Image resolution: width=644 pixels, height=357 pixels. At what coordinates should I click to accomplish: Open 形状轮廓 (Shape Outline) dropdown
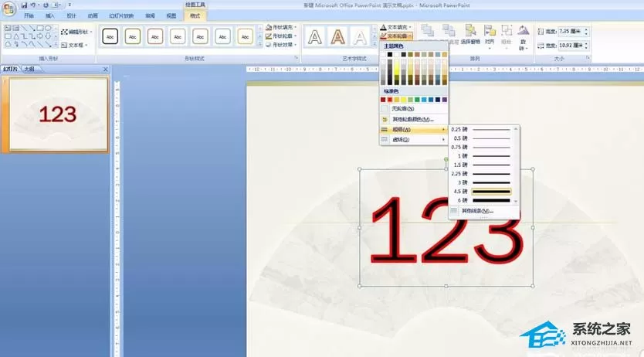click(281, 36)
